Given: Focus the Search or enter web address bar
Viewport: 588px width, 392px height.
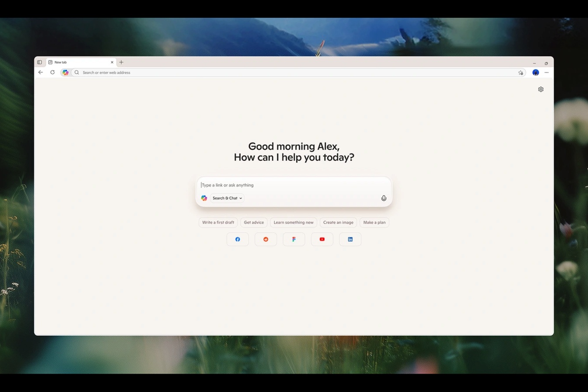Looking at the screenshot, I should pos(298,73).
